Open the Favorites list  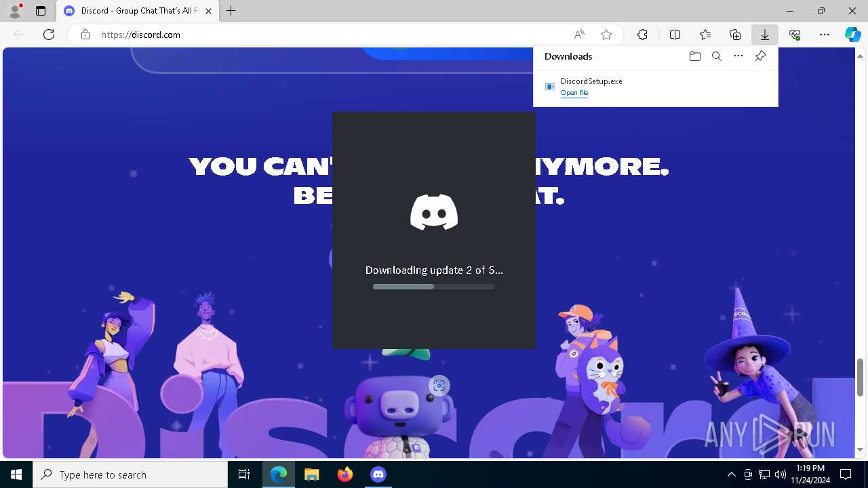[x=705, y=35]
